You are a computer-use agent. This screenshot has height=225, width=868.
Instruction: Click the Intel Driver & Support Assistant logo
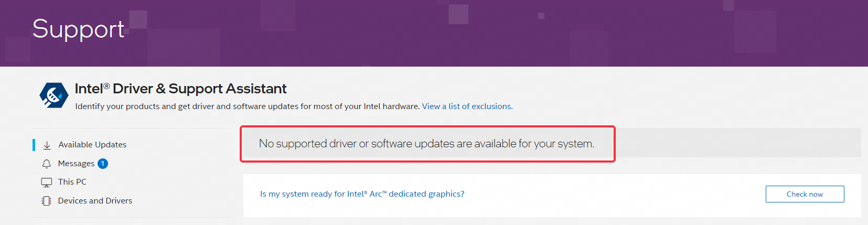[54, 95]
